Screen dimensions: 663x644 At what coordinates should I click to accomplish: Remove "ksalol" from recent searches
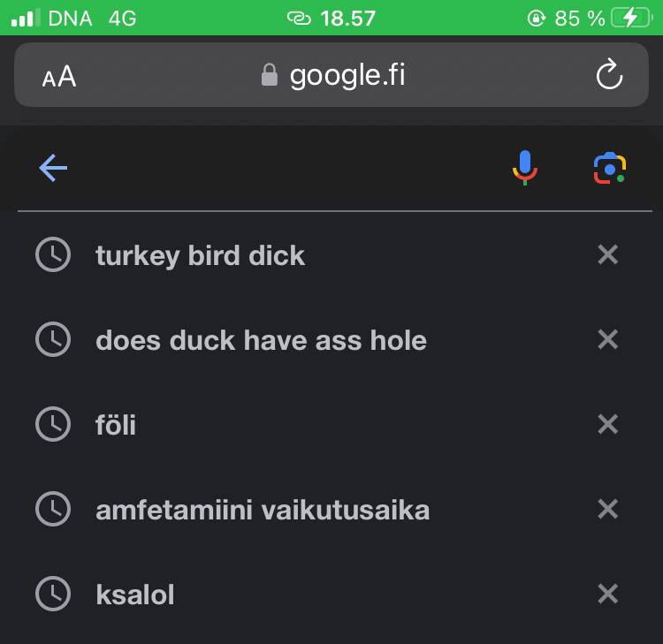click(x=607, y=595)
